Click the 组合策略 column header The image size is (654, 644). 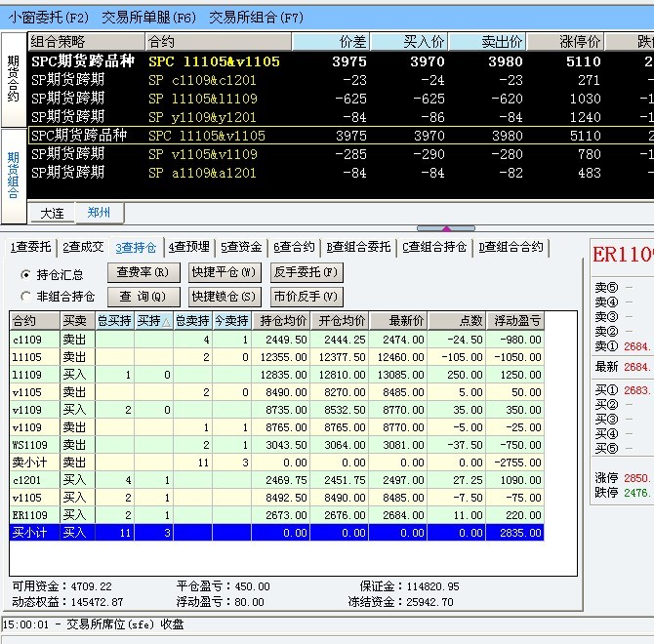[86, 42]
